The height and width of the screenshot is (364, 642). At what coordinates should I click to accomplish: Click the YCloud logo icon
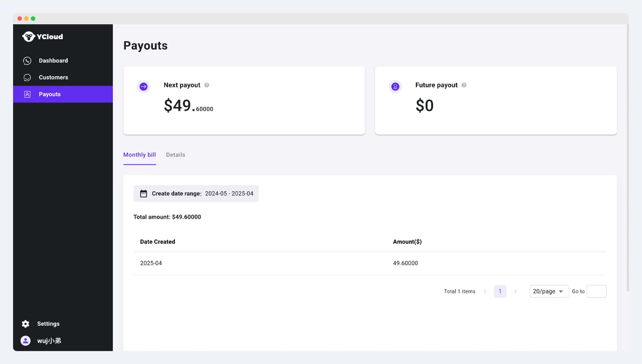(28, 37)
